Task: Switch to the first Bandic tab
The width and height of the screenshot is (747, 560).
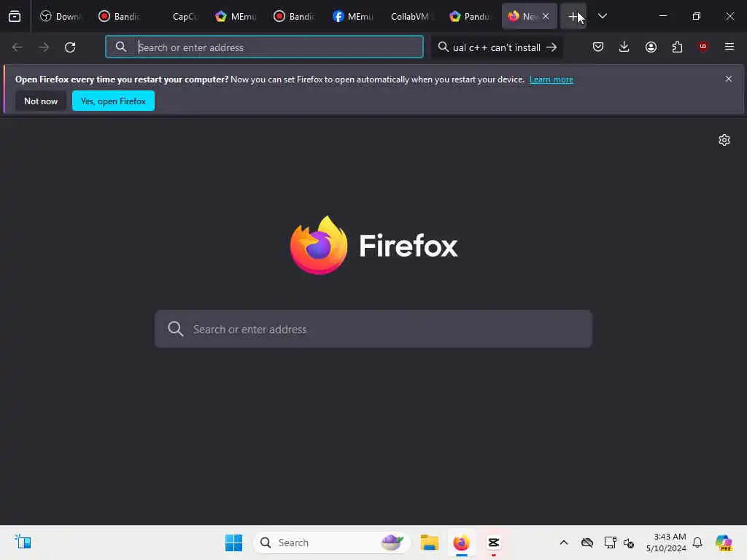Action: [120, 16]
